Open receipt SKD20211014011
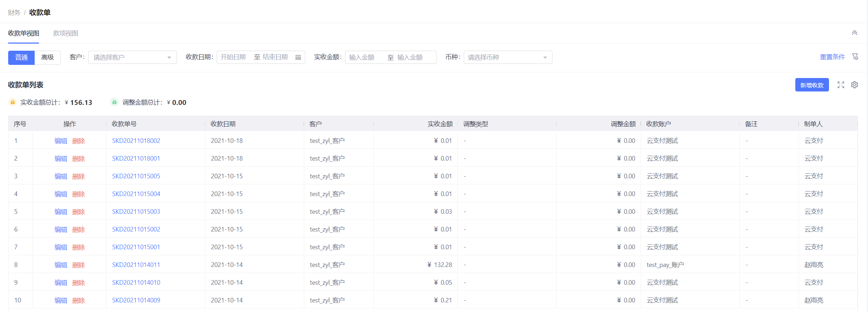Screen dimensions: 868x312 coord(136,265)
